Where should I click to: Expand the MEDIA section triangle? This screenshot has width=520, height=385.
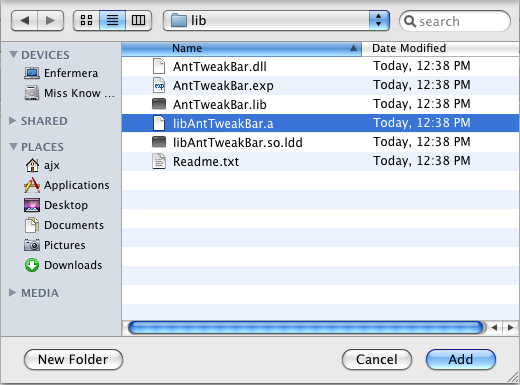point(13,293)
